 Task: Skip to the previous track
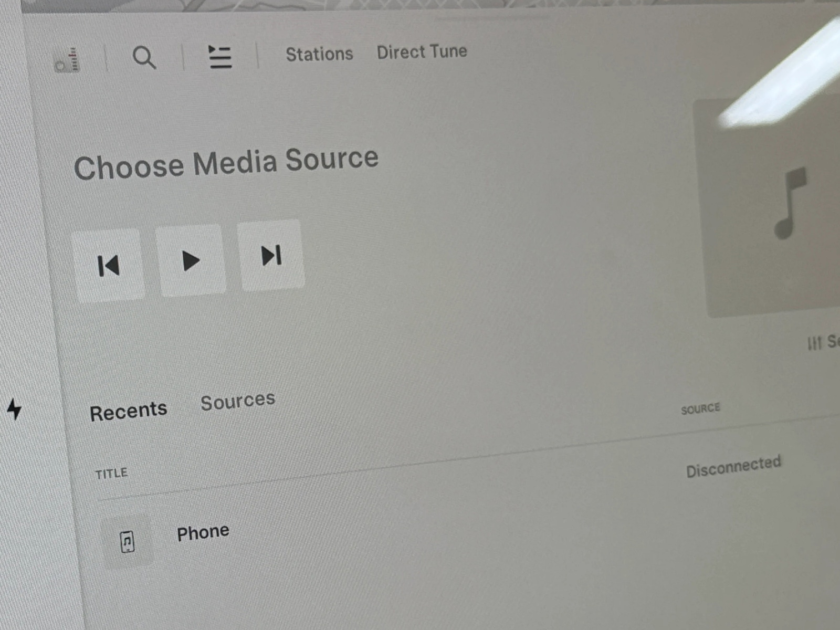pos(109,266)
